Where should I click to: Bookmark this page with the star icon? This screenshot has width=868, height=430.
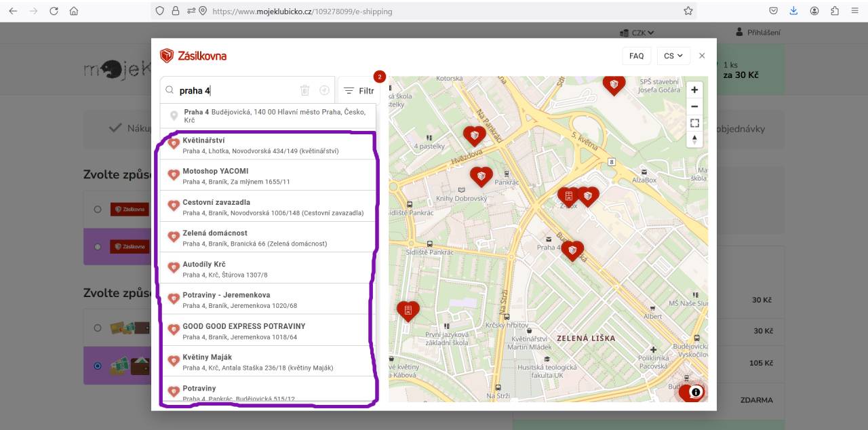(688, 11)
